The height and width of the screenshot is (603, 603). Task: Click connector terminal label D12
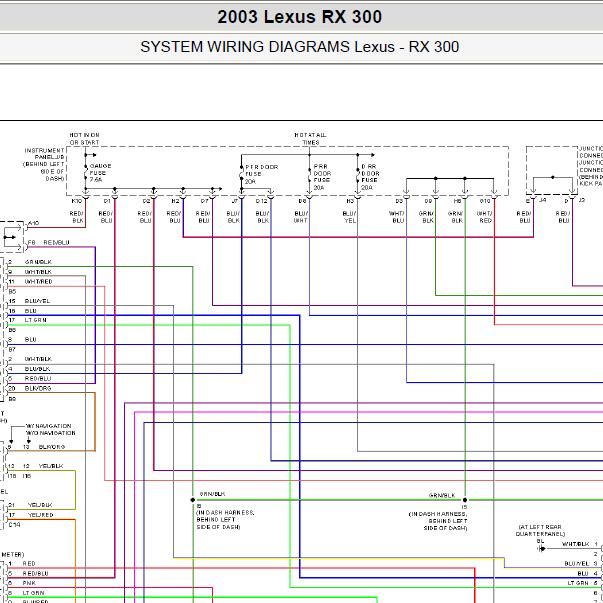pos(262,201)
